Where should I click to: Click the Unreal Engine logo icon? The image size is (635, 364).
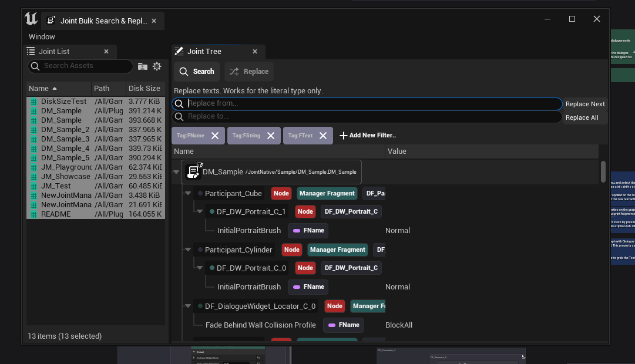click(x=31, y=19)
